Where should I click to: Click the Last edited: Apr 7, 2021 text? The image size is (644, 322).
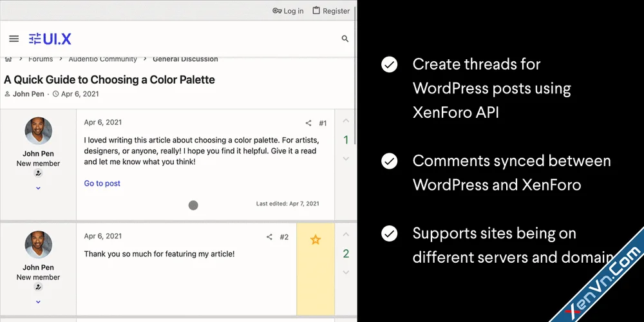pyautogui.click(x=287, y=204)
